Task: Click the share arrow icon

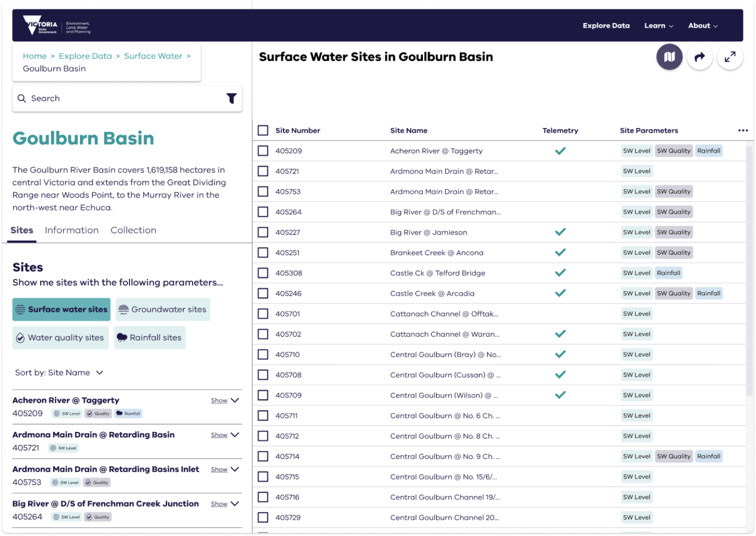Action: pyautogui.click(x=700, y=56)
